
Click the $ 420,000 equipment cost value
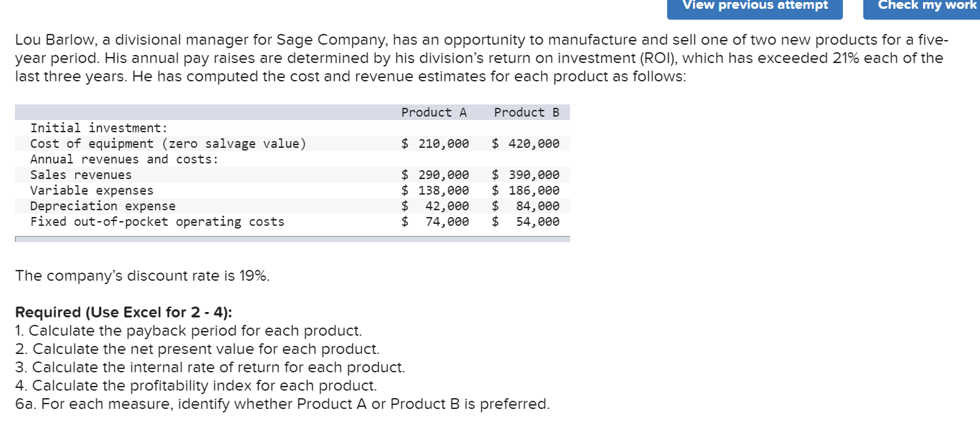(x=526, y=144)
